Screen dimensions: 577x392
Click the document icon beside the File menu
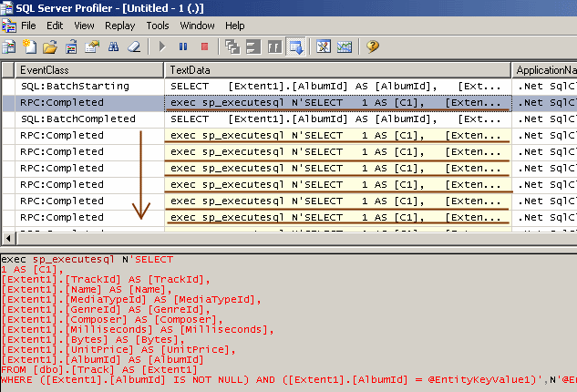point(9,26)
